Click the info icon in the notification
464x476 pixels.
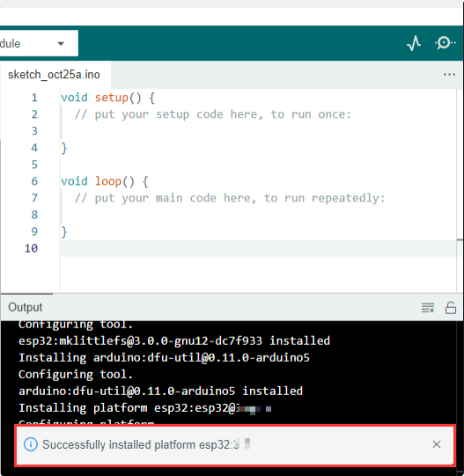pyautogui.click(x=31, y=444)
